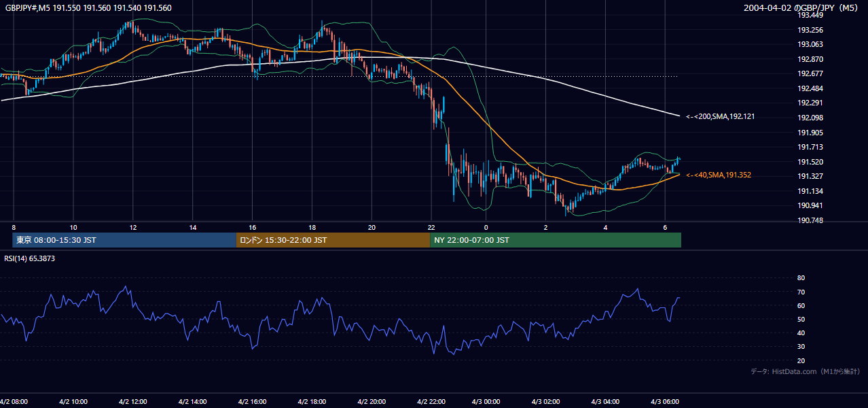Image resolution: width=868 pixels, height=408 pixels.
Task: Click RSI axis level 70
Action: coord(801,292)
